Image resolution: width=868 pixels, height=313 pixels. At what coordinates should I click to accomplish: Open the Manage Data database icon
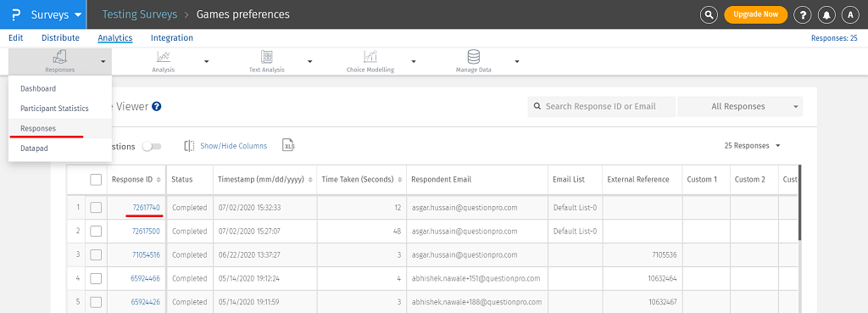coord(473,57)
